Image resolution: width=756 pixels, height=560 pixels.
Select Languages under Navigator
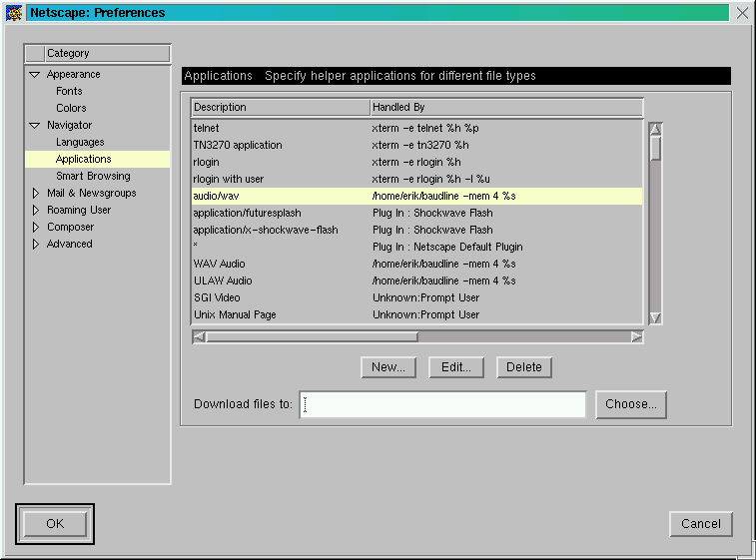pyautogui.click(x=80, y=143)
